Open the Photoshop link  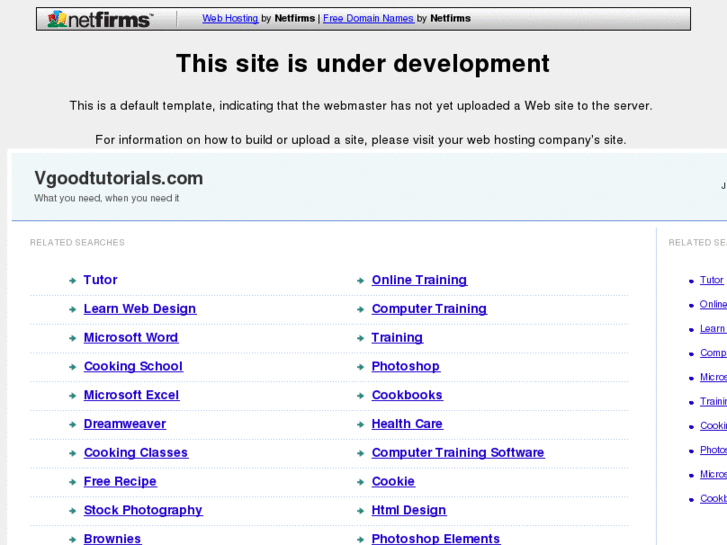click(x=406, y=366)
